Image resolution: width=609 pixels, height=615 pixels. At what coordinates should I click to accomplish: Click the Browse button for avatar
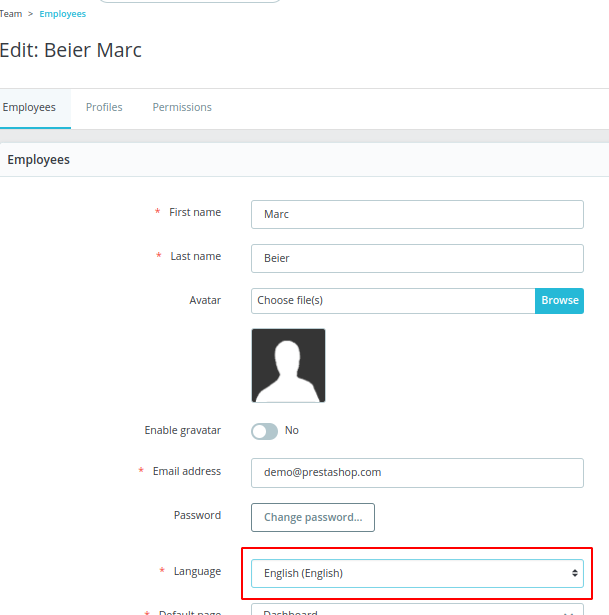(x=559, y=301)
